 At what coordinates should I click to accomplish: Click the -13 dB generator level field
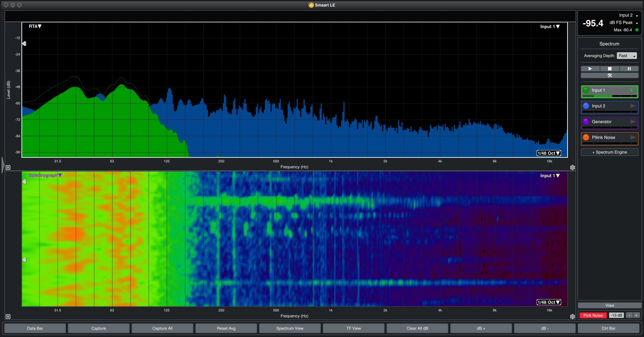point(616,316)
